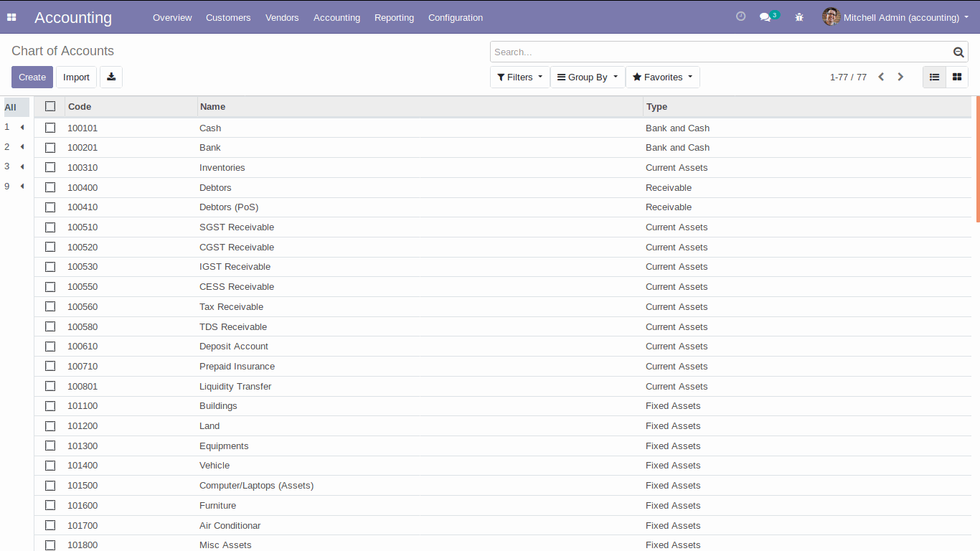Open Computer/Laptops (Assets) account
The image size is (980, 551).
(x=503, y=485)
